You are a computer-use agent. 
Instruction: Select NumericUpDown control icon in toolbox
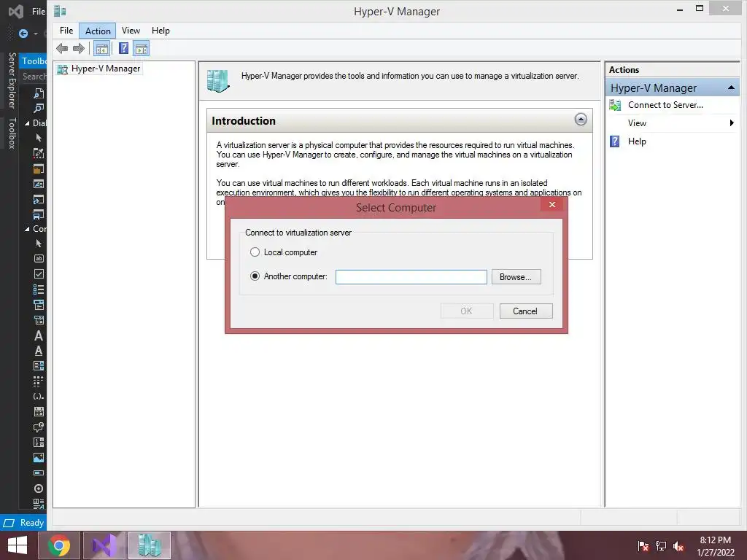pos(39,443)
